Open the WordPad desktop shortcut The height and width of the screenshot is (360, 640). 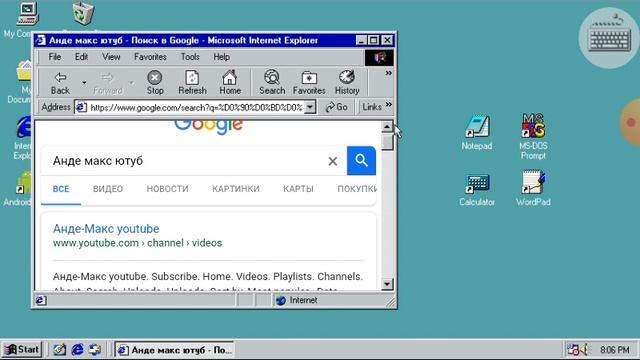point(533,189)
